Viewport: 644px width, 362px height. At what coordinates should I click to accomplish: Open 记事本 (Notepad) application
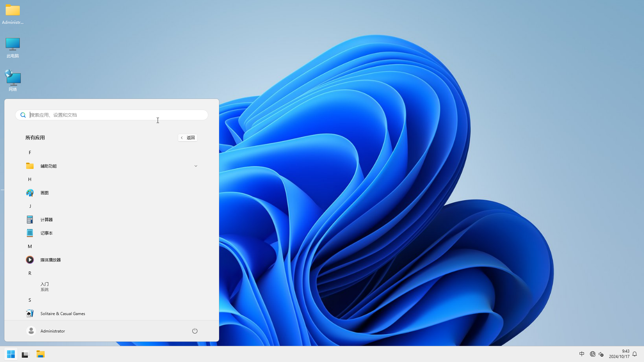pyautogui.click(x=46, y=233)
